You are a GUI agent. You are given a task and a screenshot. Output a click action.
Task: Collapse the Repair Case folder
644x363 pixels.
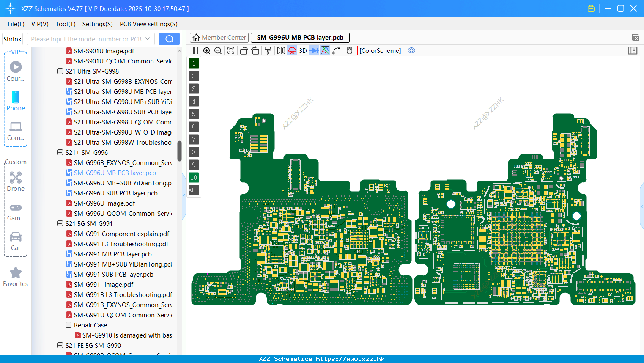(69, 325)
